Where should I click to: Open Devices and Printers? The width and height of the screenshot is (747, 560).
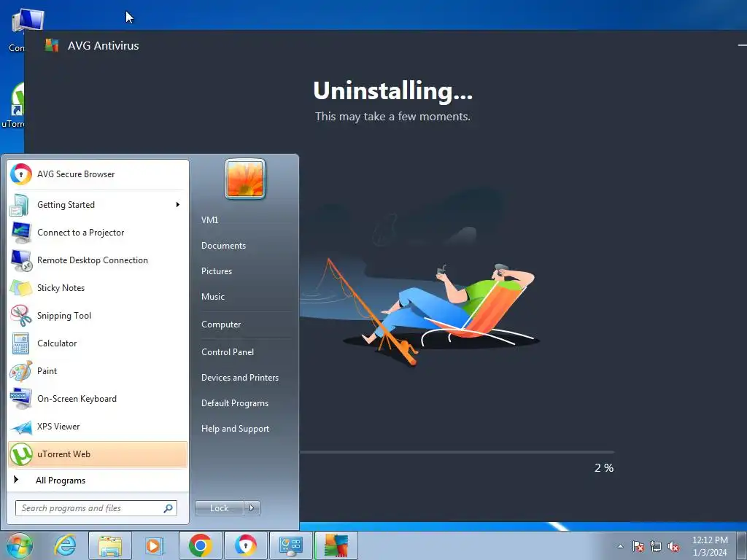tap(240, 378)
